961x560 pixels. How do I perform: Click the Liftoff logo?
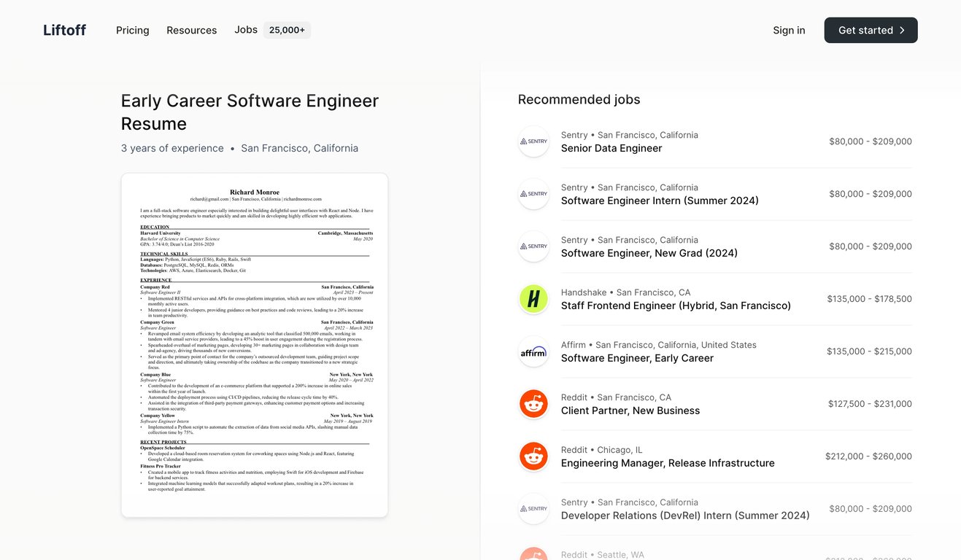64,30
